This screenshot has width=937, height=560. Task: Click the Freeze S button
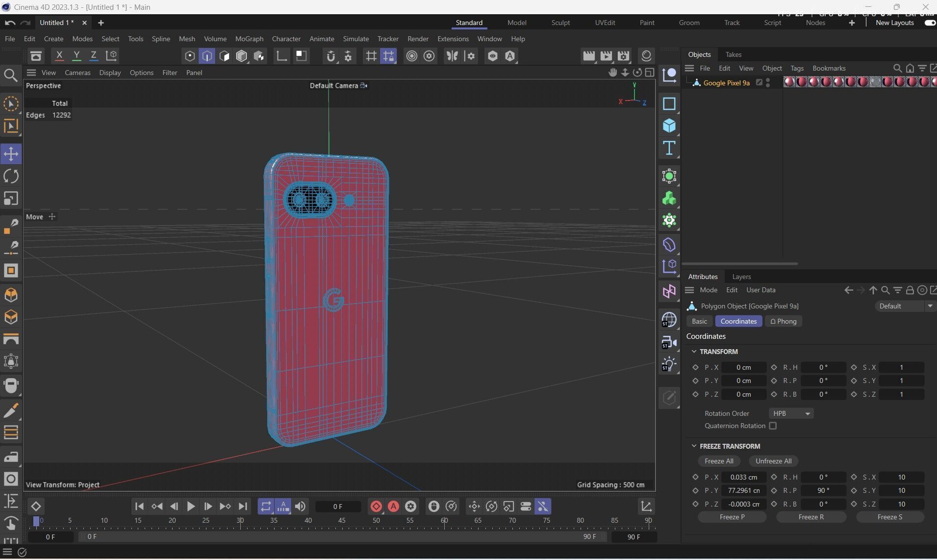coord(890,517)
